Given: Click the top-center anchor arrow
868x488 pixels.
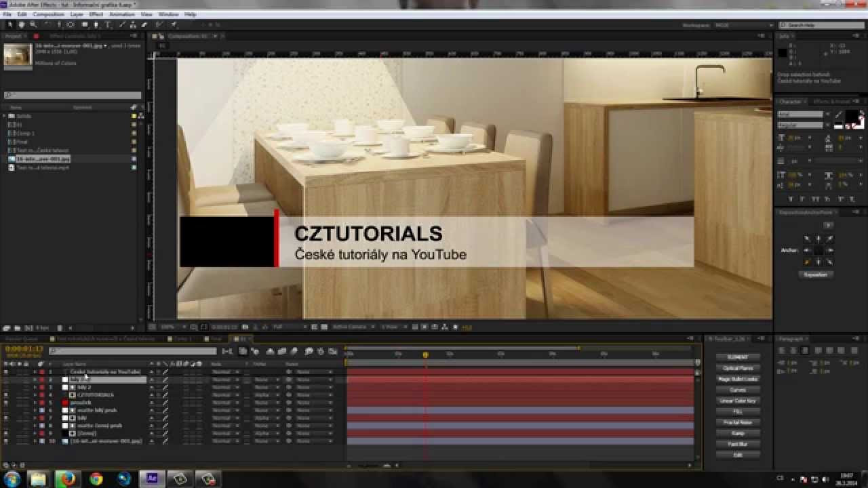Looking at the screenshot, I should click(818, 239).
